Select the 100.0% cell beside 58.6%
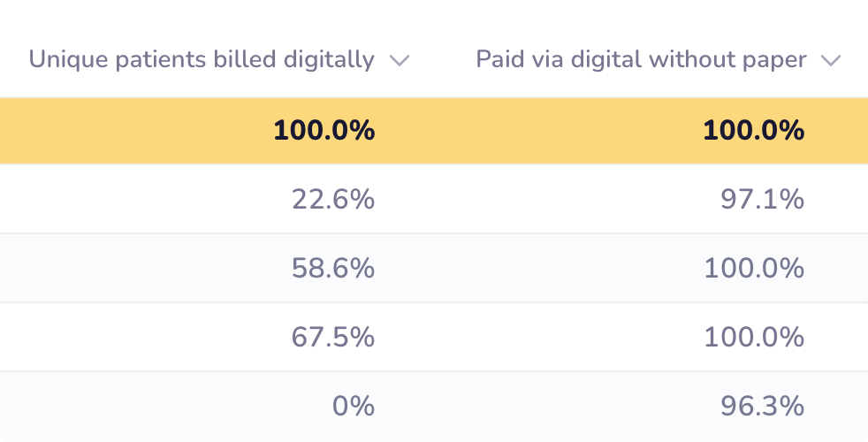The height and width of the screenshot is (442, 868). (754, 269)
